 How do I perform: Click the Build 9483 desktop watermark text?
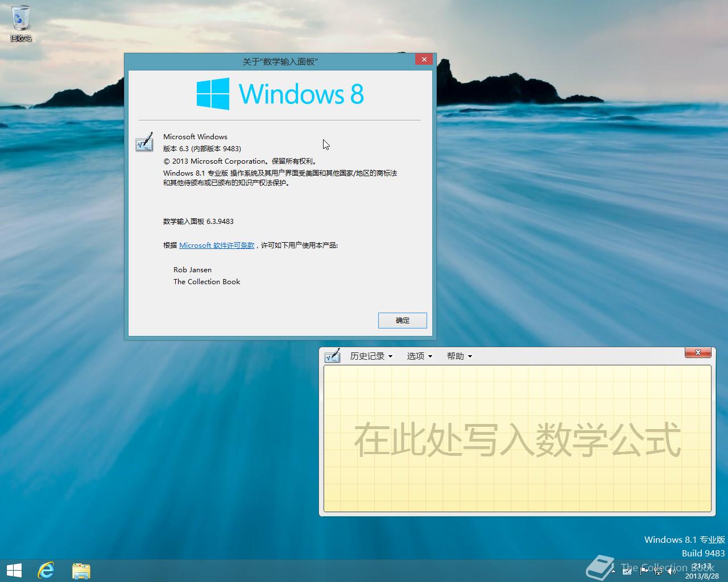(703, 553)
